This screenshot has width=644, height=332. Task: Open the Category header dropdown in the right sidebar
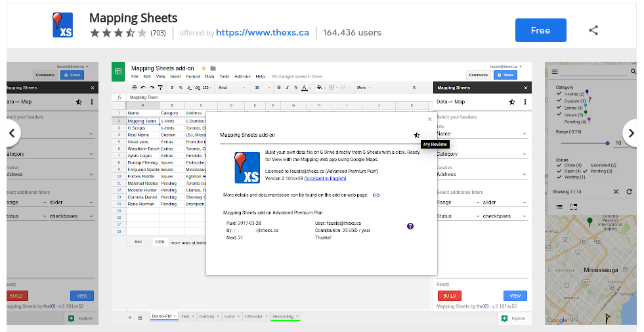pos(482,154)
